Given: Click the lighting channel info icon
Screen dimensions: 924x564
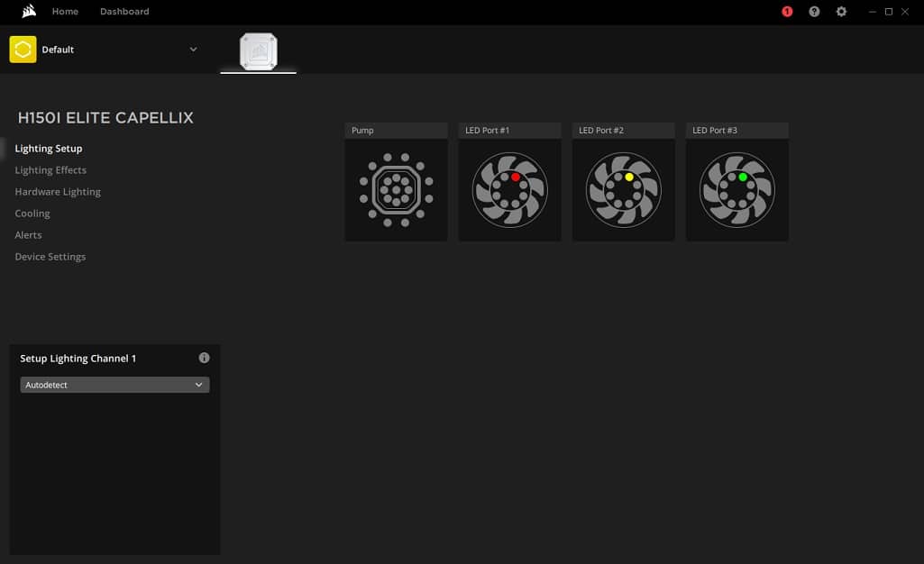Looking at the screenshot, I should point(204,358).
